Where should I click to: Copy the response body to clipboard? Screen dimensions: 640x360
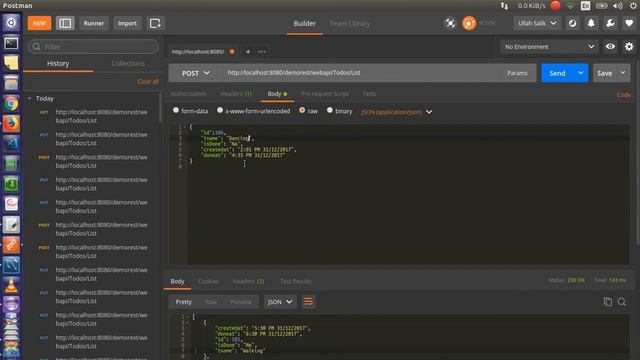tap(607, 302)
